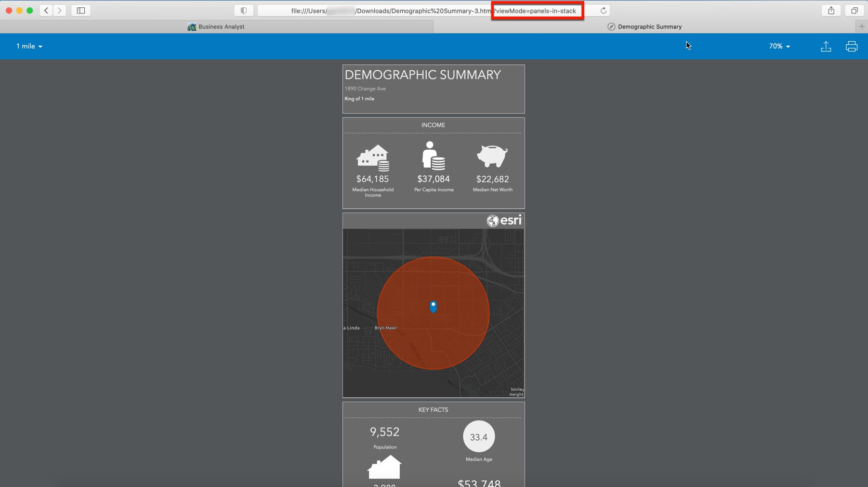Click the Median Household Income label
Viewport: 868px width, 487px height.
[373, 192]
